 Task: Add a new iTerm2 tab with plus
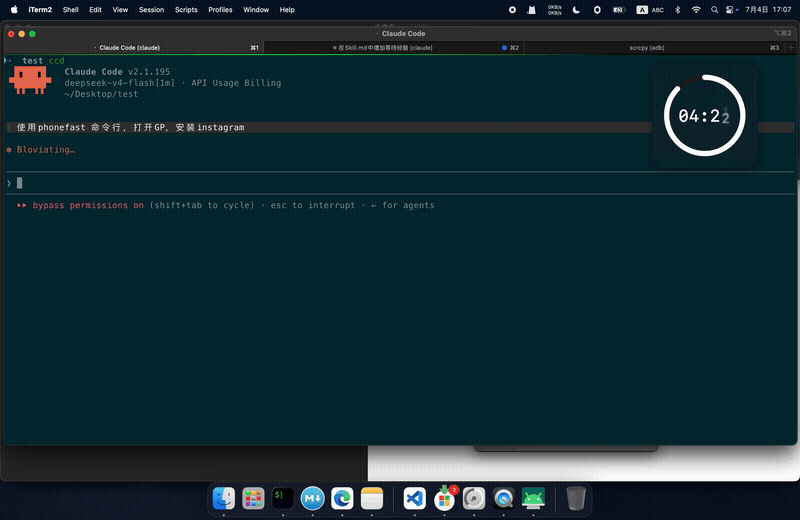tap(791, 47)
